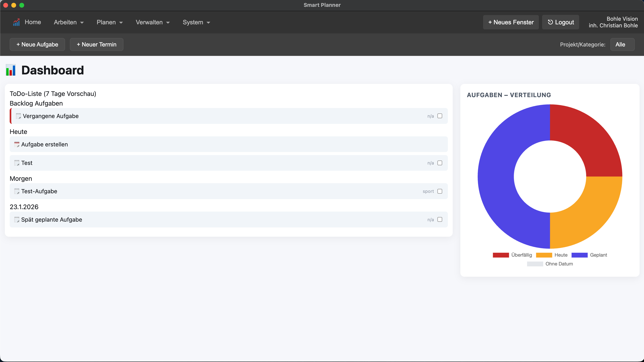Click the + Neuer Termin button
Image resolution: width=644 pixels, height=362 pixels.
(96, 44)
